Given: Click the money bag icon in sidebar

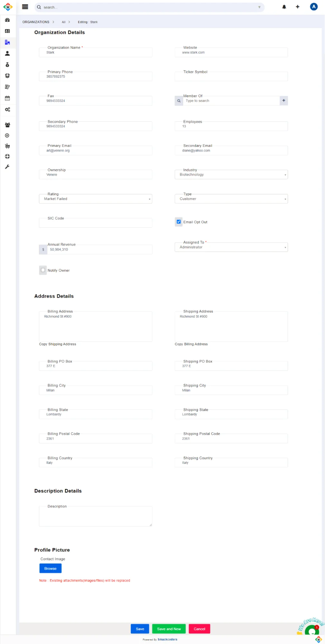Looking at the screenshot, I should point(7,65).
